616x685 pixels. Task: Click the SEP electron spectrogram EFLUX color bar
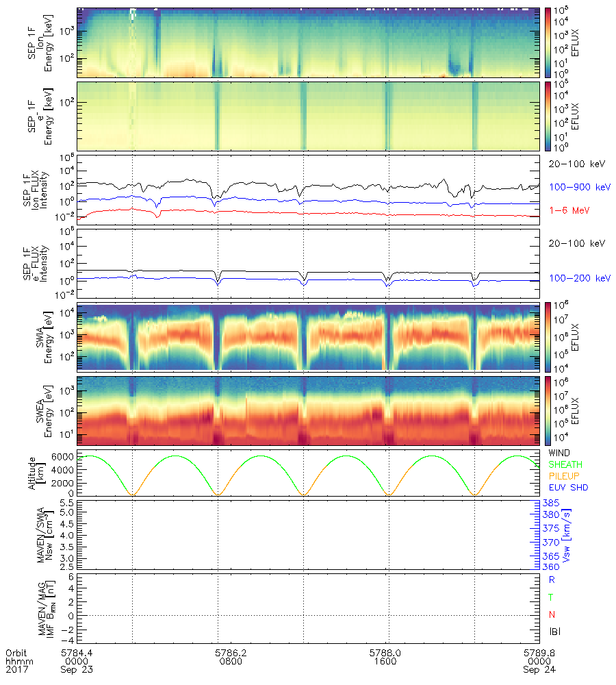548,116
